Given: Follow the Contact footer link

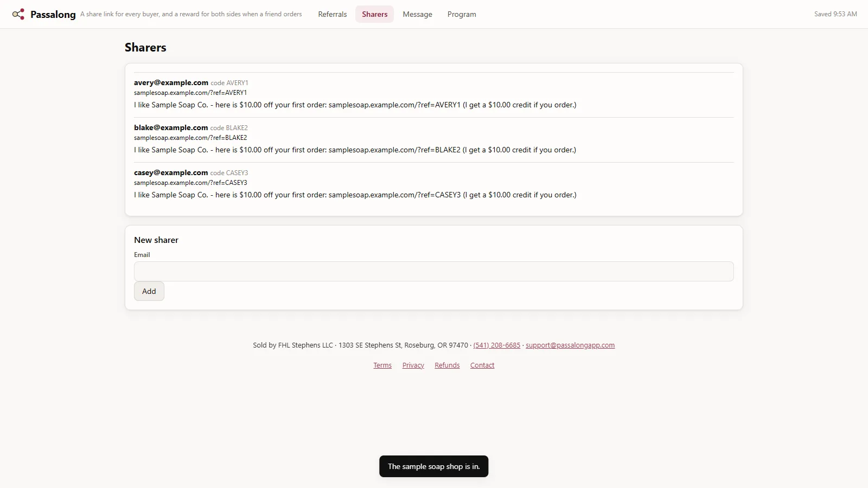Looking at the screenshot, I should point(482,365).
